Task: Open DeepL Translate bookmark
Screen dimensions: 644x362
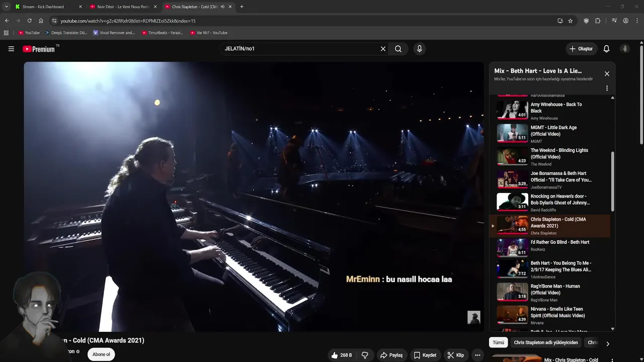Action: click(x=66, y=33)
